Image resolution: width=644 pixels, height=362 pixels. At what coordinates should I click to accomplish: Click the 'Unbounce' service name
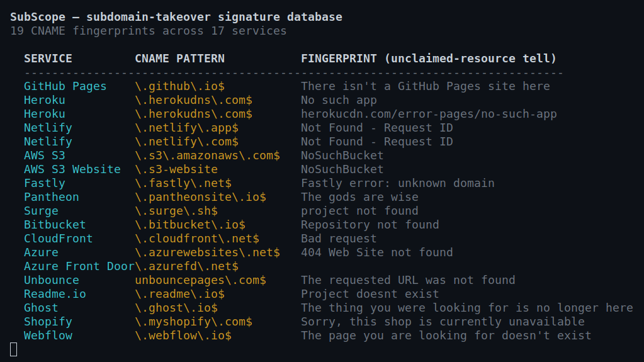52,280
